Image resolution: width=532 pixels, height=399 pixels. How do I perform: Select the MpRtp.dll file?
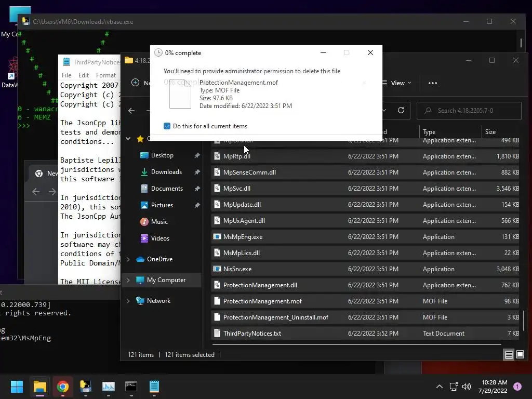365,156
